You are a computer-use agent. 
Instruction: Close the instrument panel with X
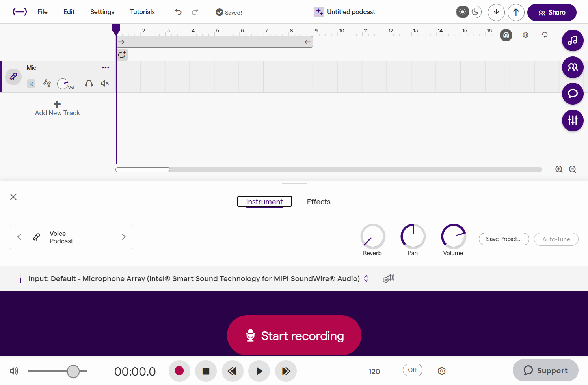(13, 197)
